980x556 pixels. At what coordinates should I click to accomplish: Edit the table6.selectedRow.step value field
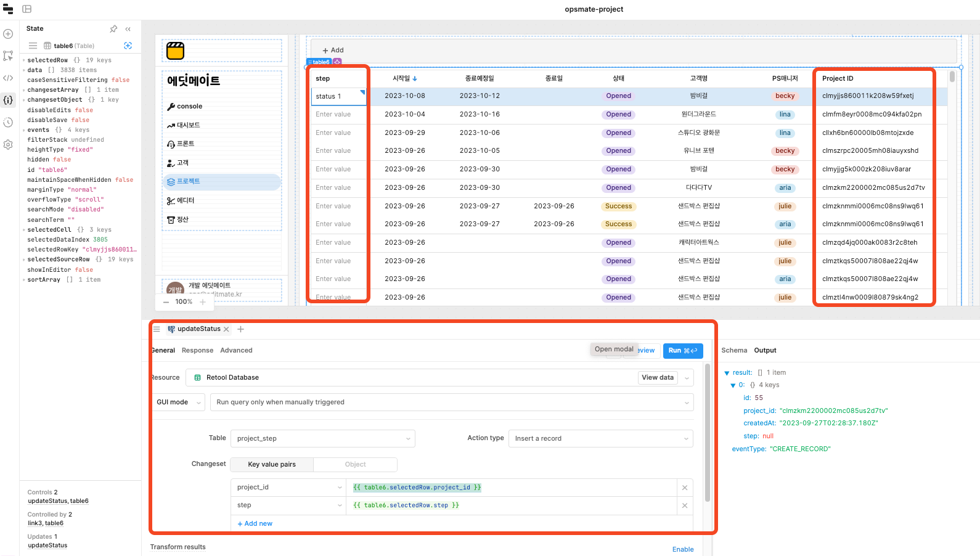pos(513,505)
